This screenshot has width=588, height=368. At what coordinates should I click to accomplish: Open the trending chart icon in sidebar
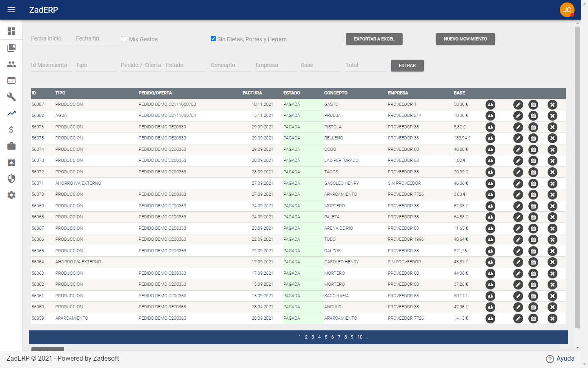[11, 113]
